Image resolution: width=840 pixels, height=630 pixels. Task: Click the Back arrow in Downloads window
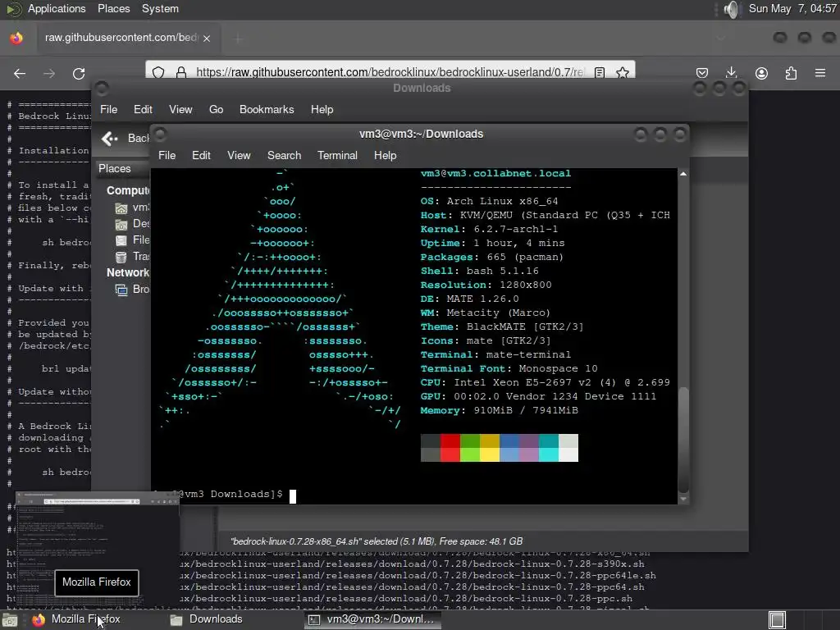coord(110,139)
